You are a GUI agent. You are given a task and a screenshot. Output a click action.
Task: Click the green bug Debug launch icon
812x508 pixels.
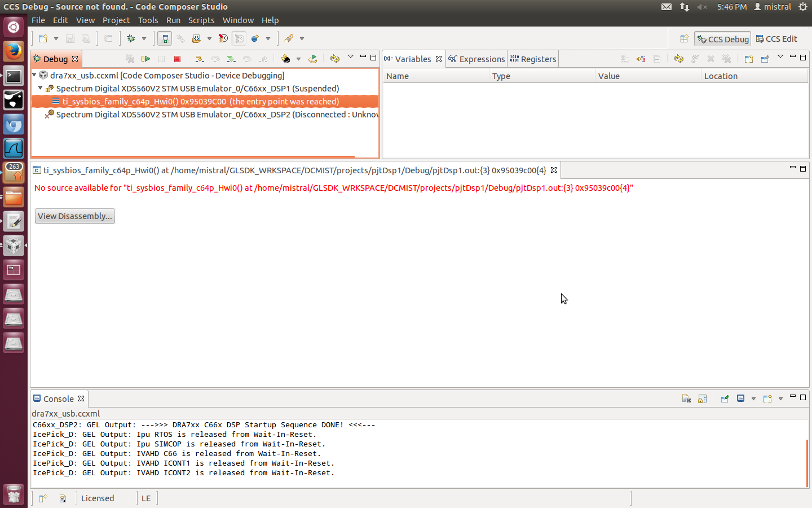pos(131,39)
